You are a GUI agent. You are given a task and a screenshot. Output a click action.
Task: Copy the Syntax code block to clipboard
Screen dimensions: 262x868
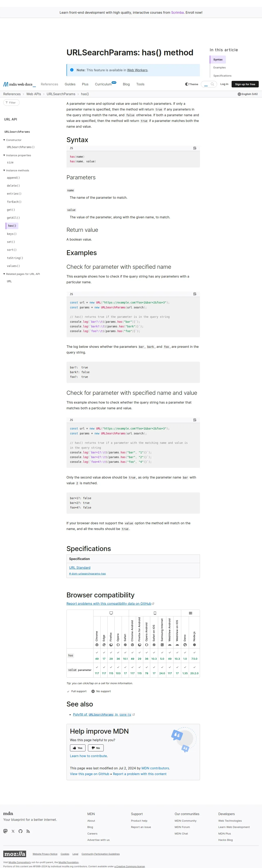[x=195, y=148]
